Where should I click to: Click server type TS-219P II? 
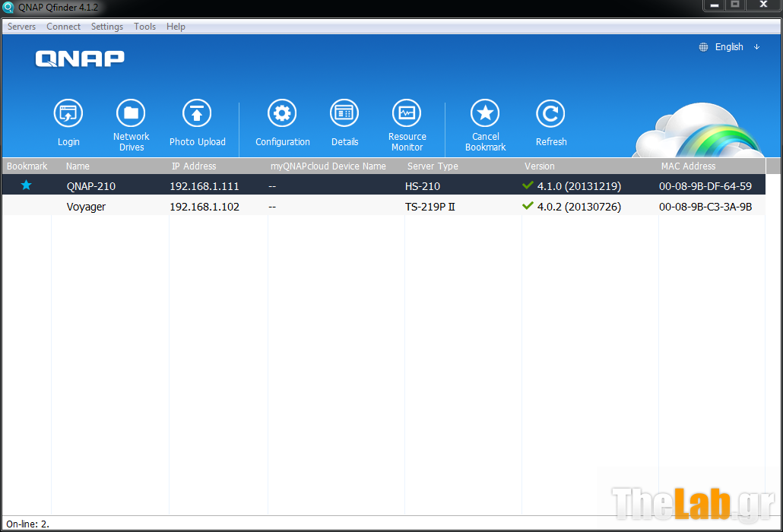coord(430,207)
